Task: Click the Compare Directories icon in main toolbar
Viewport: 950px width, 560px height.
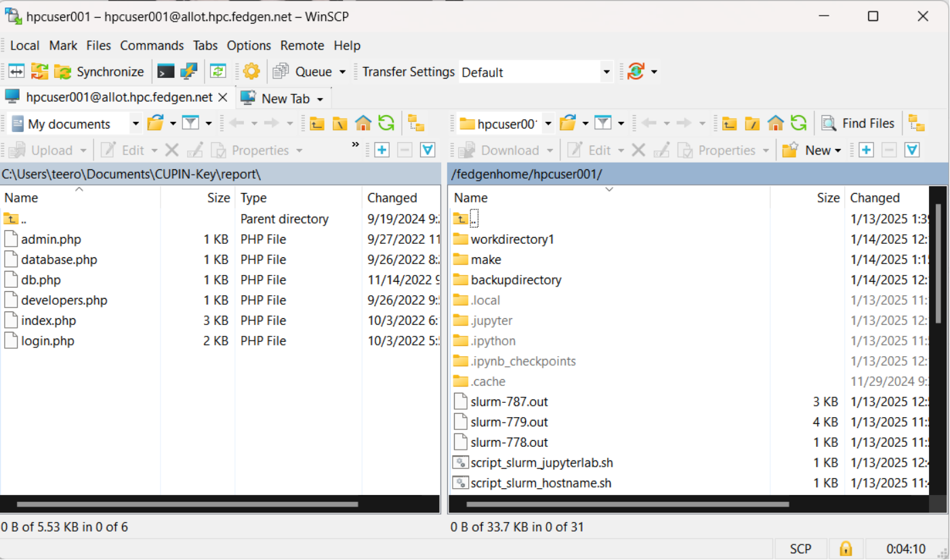Action: tap(17, 71)
